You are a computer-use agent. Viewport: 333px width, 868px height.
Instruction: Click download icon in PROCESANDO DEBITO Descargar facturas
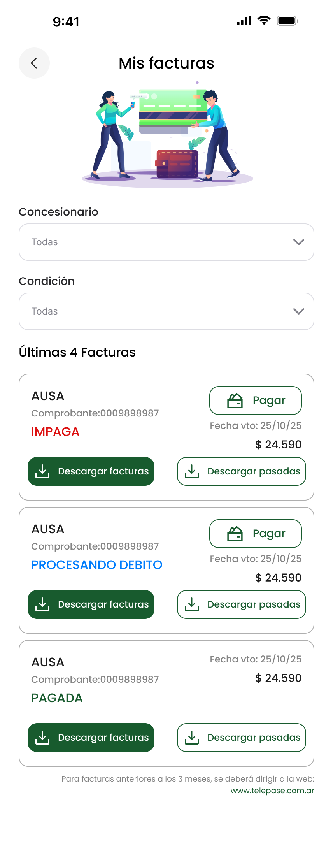[42, 604]
